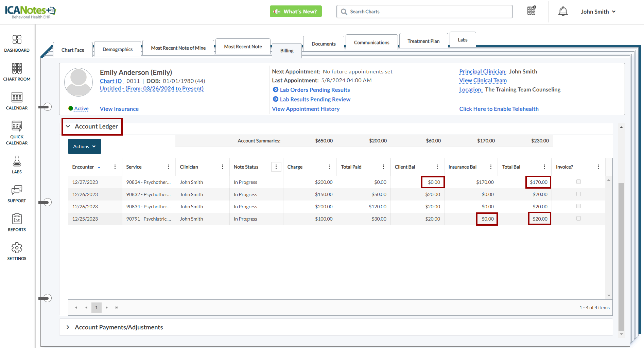Image resolution: width=644 pixels, height=348 pixels.
Task: Switch to the Demographics tab
Action: pos(118,49)
